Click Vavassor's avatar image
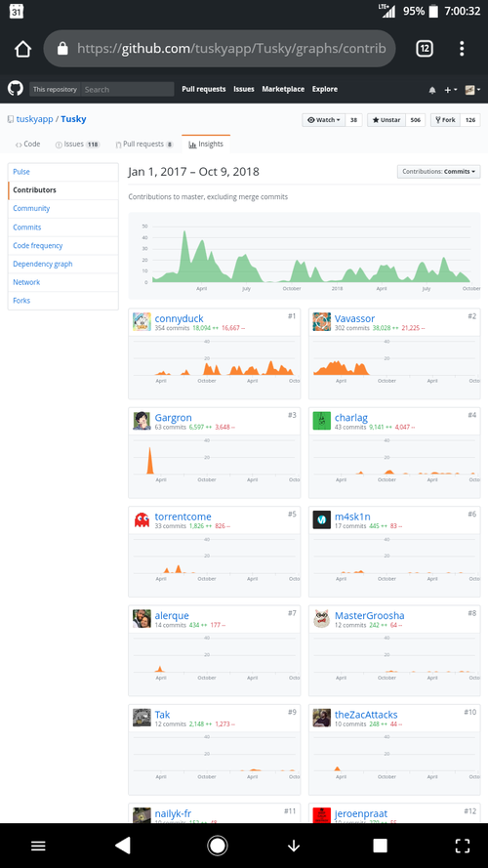The height and width of the screenshot is (868, 488). pyautogui.click(x=321, y=321)
